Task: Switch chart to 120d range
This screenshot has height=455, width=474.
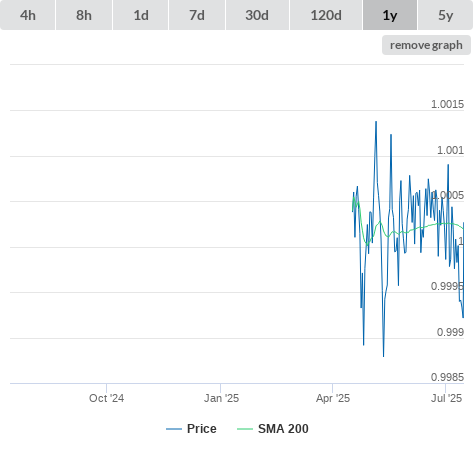Action: point(326,15)
